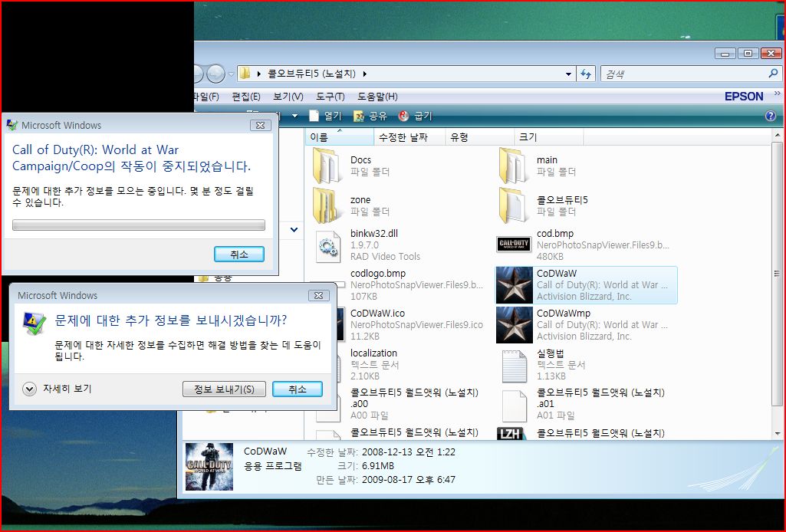Click the refresh arrows beside the address bar
The image size is (786, 532).
pos(587,74)
